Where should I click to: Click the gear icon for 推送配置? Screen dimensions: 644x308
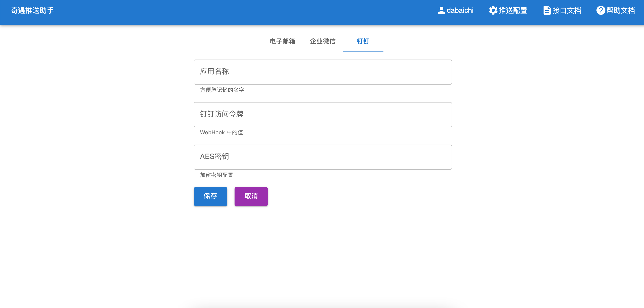pos(493,11)
